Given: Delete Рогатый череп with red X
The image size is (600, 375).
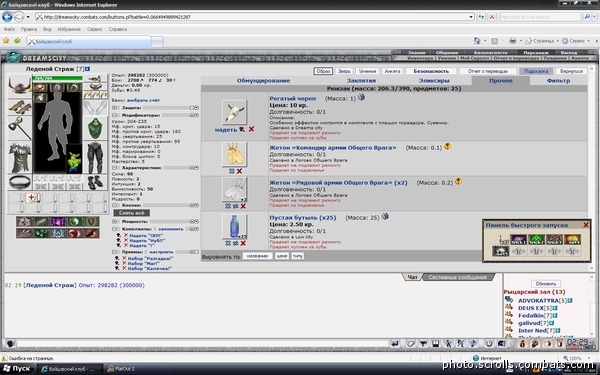Looking at the screenshot, I should (251, 129).
